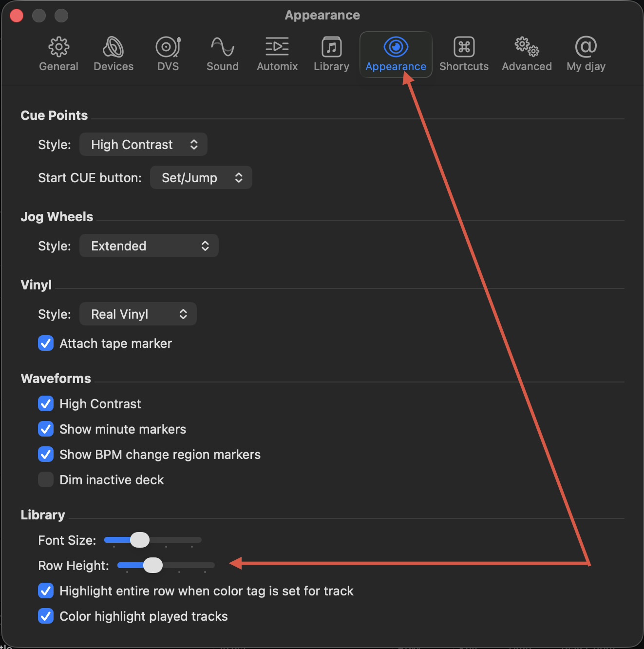
Task: Close the Appearance preferences window
Action: click(x=17, y=16)
